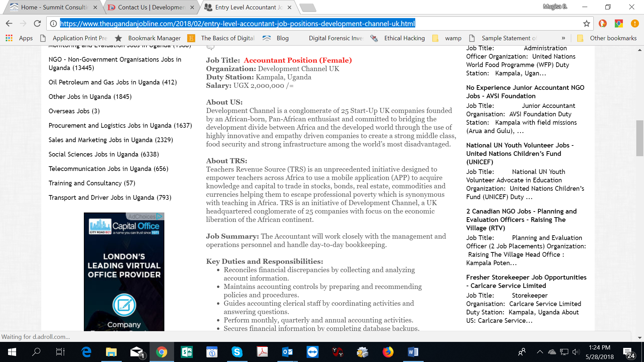Open The Basics of Digital bookmark

(221, 38)
